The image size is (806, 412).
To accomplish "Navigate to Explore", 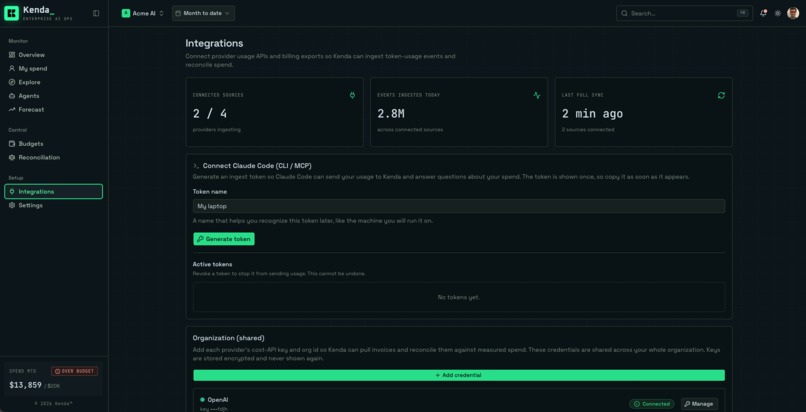I will pyautogui.click(x=53, y=82).
